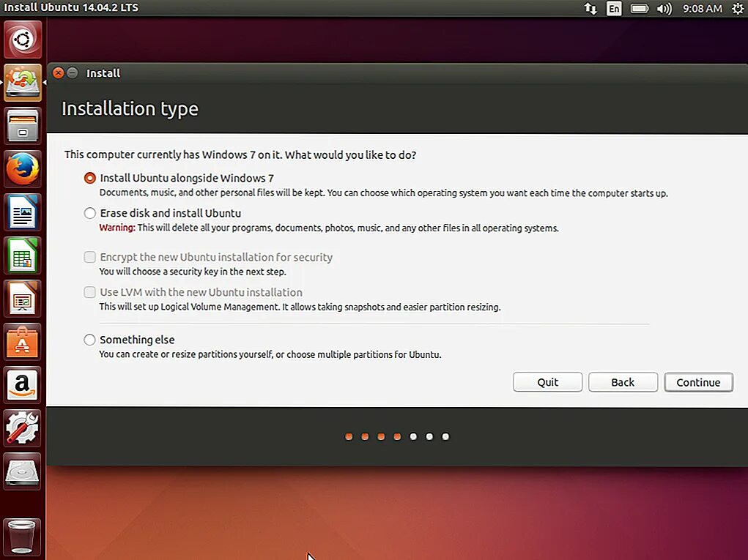Click the disk drive launcher icon
The height and width of the screenshot is (560, 748).
click(x=23, y=472)
